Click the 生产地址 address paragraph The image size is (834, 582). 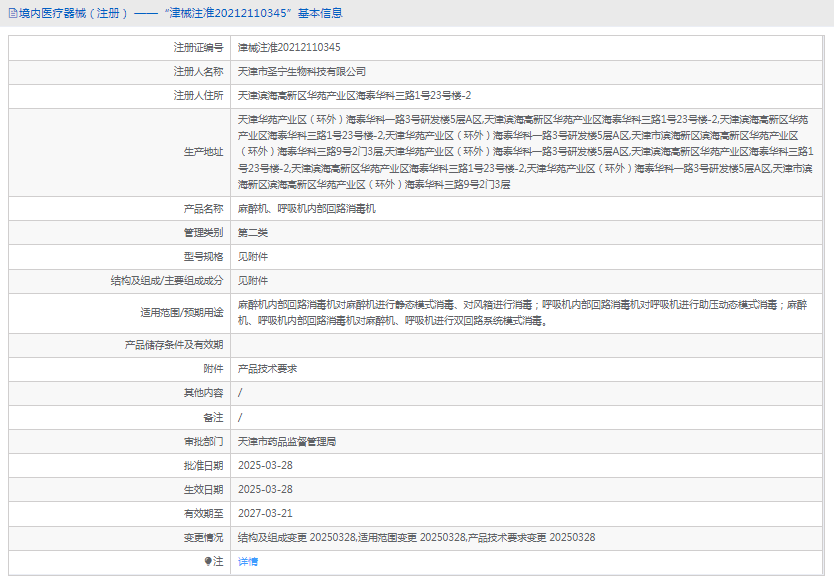click(526, 152)
